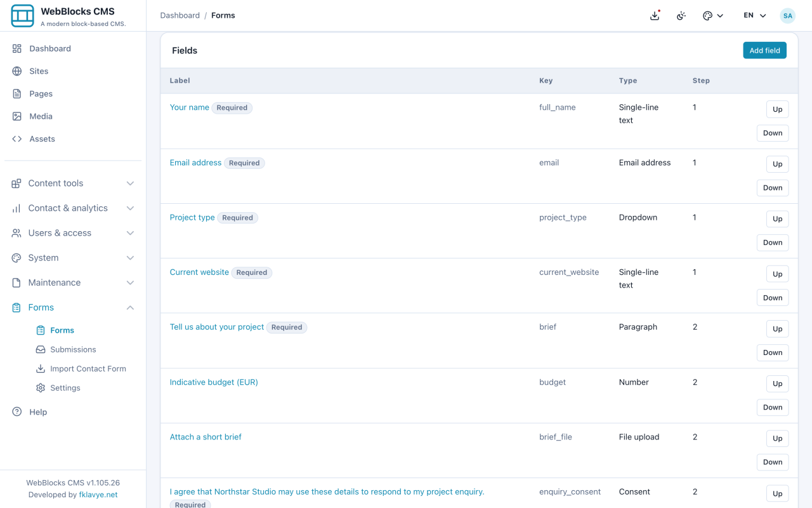The width and height of the screenshot is (812, 508).
Task: Click the Users & access people icon
Action: pos(16,233)
